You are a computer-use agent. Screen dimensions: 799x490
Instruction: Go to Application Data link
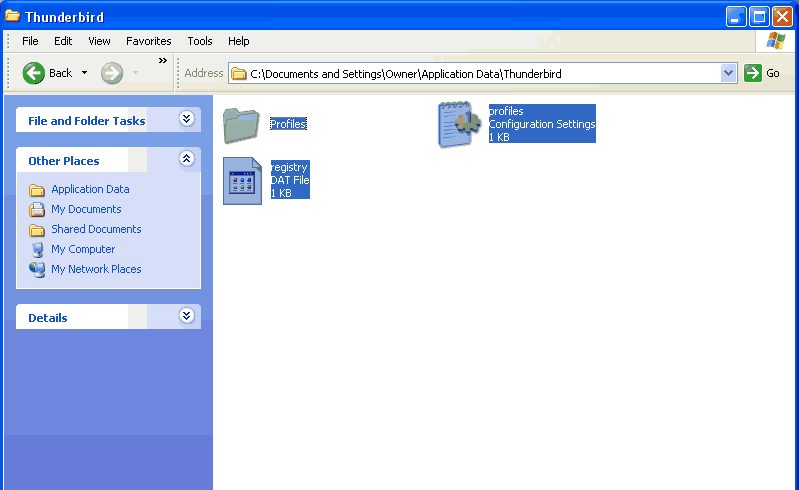pyautogui.click(x=90, y=189)
